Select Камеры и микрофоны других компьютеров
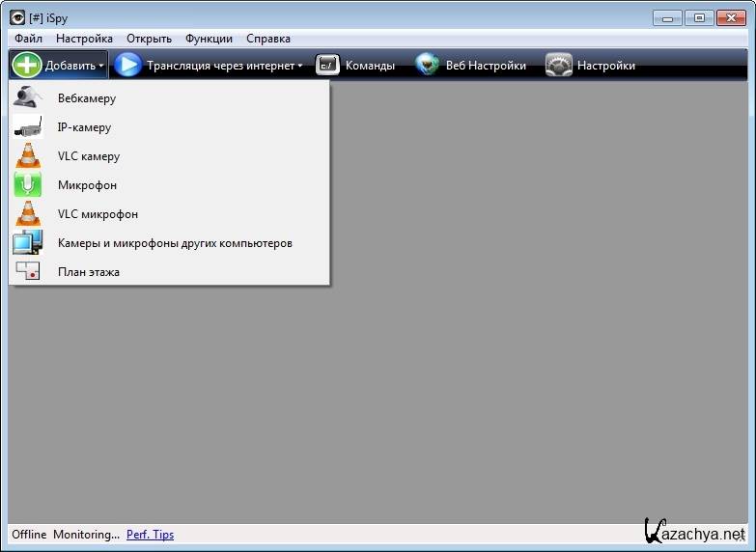 (175, 243)
